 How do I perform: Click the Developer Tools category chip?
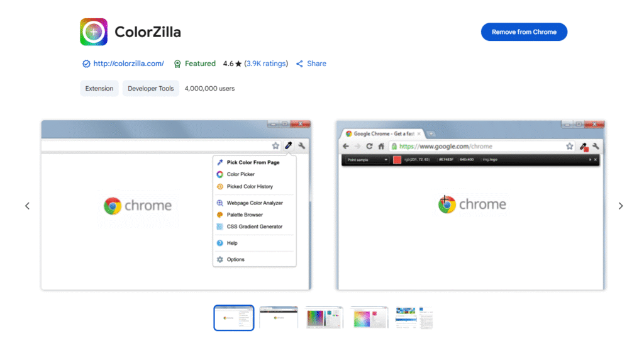pos(151,88)
